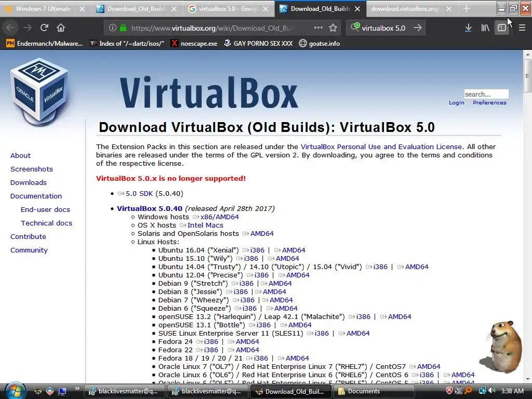Download the 5.0 SDK link
Screen dimensions: 532x399
click(x=139, y=193)
